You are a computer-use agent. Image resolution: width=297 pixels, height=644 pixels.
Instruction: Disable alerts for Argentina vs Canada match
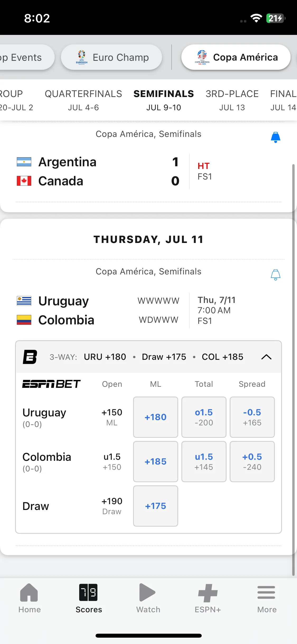(275, 137)
